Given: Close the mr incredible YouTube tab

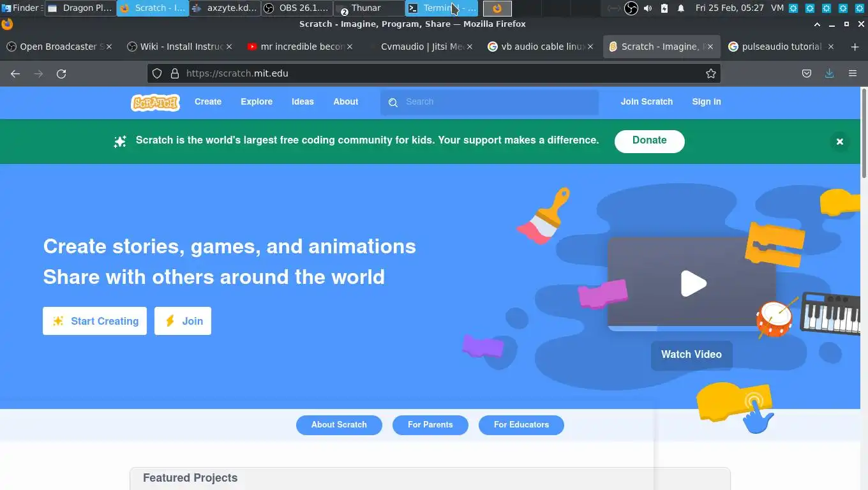Looking at the screenshot, I should point(350,47).
